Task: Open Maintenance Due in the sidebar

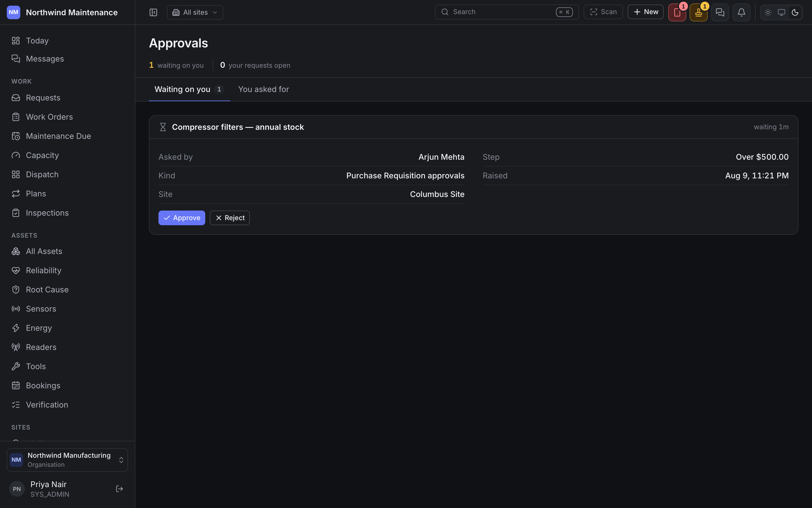Action: coord(67,136)
